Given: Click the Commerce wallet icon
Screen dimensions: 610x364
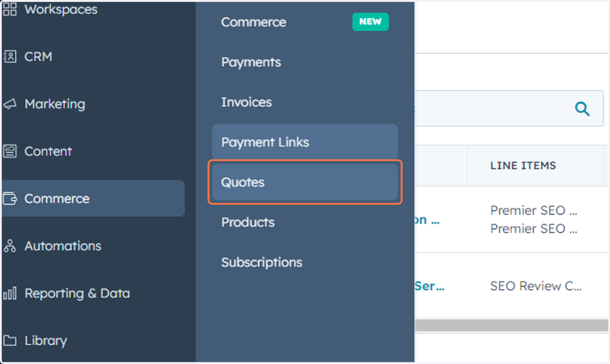Looking at the screenshot, I should 10,198.
